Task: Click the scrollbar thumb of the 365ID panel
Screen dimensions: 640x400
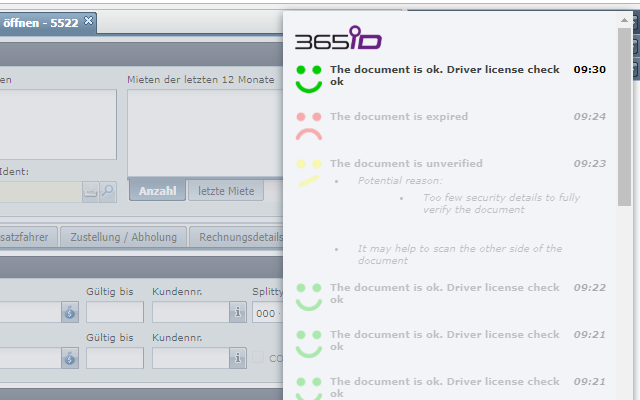Action: pyautogui.click(x=624, y=117)
